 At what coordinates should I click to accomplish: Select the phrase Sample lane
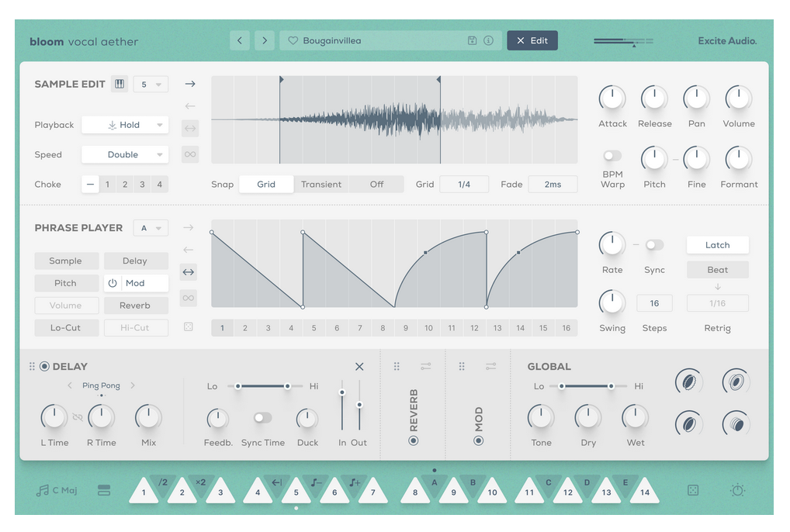pyautogui.click(x=65, y=261)
